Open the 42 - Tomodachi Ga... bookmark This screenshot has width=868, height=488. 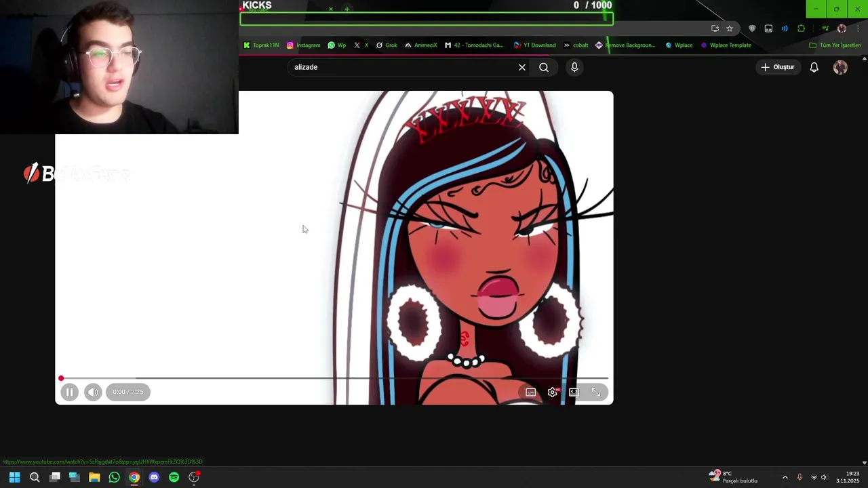(x=474, y=45)
